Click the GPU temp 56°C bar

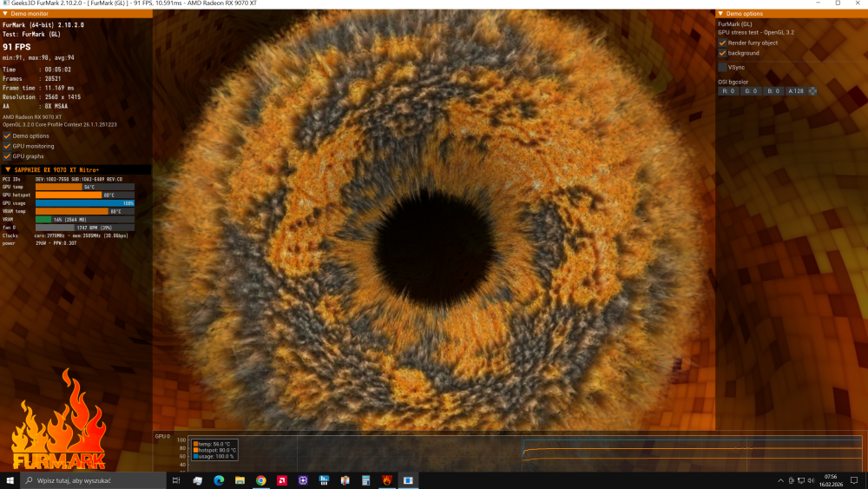(x=85, y=187)
